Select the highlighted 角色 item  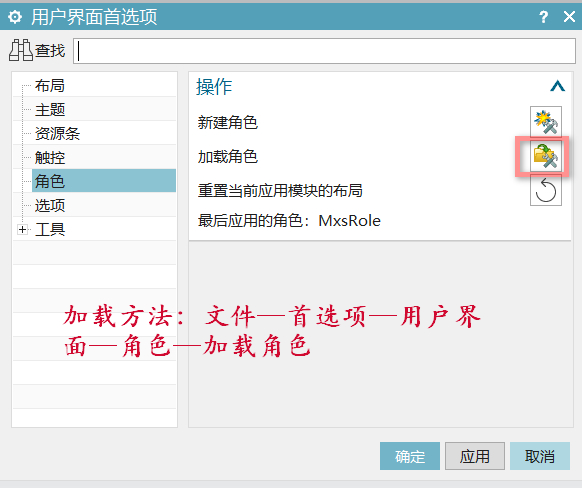[x=104, y=181]
